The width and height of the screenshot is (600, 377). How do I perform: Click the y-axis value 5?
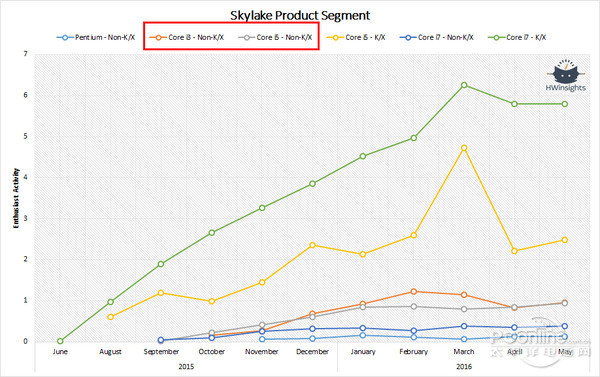(x=26, y=136)
